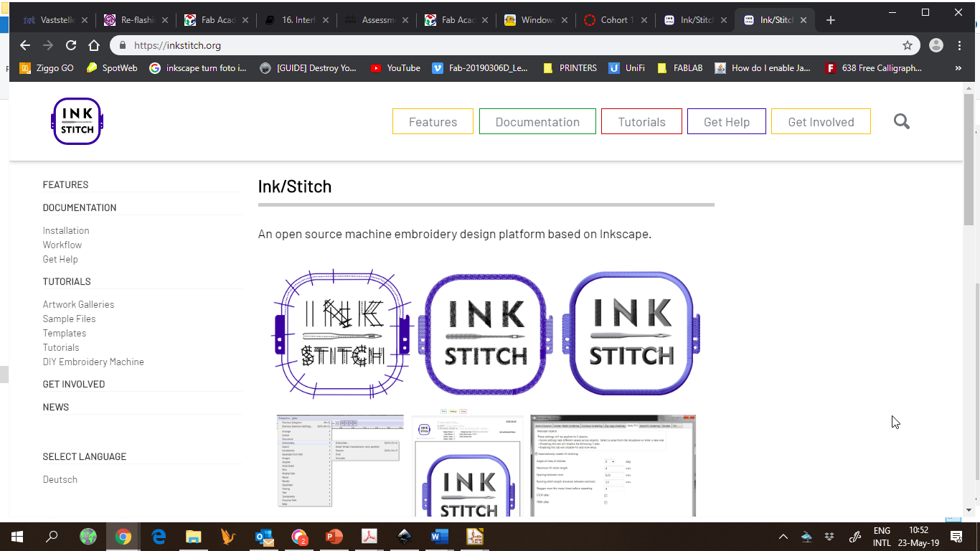
Task: Open Microsoft Edge from the taskbar
Action: [x=159, y=537]
